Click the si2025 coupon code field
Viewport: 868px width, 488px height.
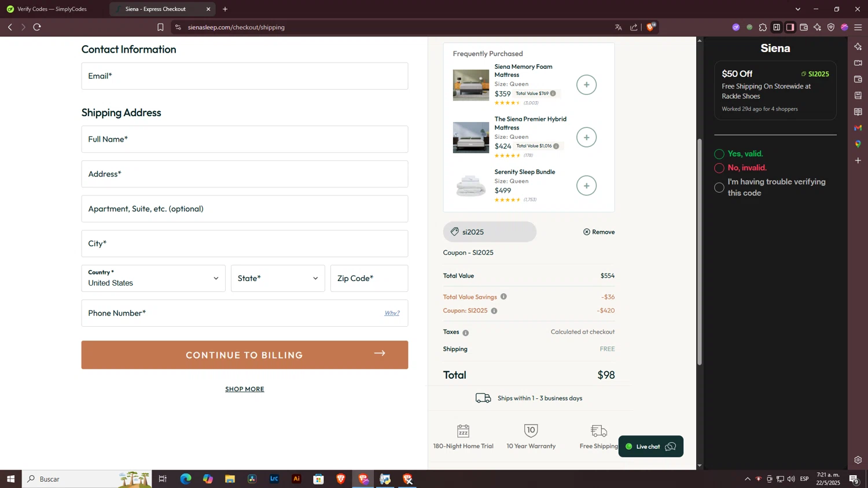(x=490, y=232)
